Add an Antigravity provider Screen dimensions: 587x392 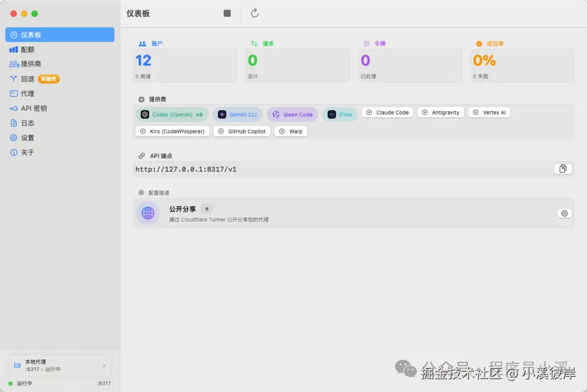point(441,112)
